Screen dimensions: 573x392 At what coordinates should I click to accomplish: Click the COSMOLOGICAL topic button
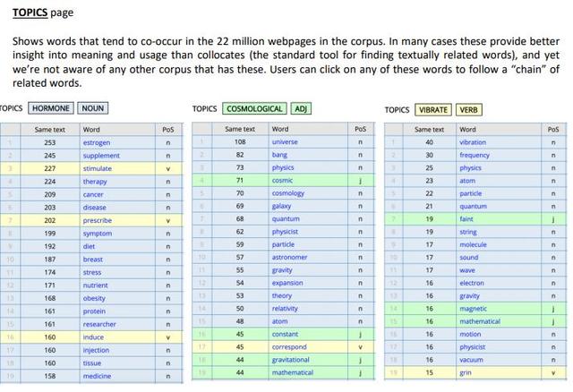(254, 109)
